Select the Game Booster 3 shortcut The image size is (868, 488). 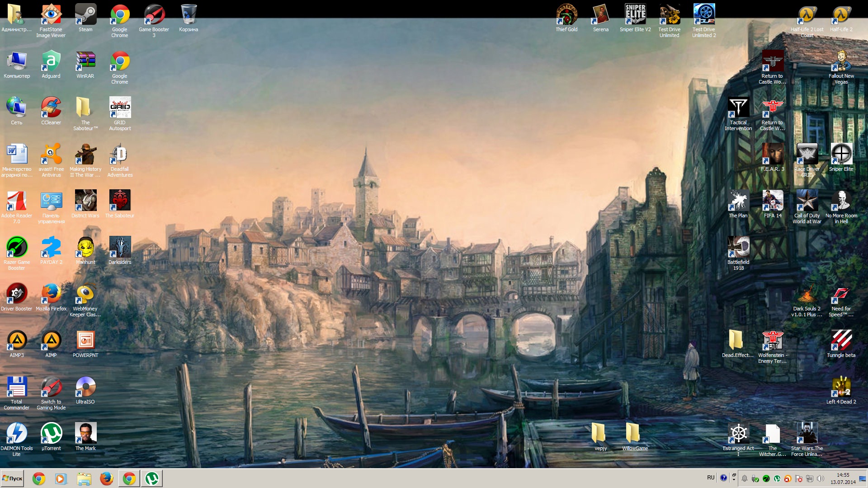point(154,20)
